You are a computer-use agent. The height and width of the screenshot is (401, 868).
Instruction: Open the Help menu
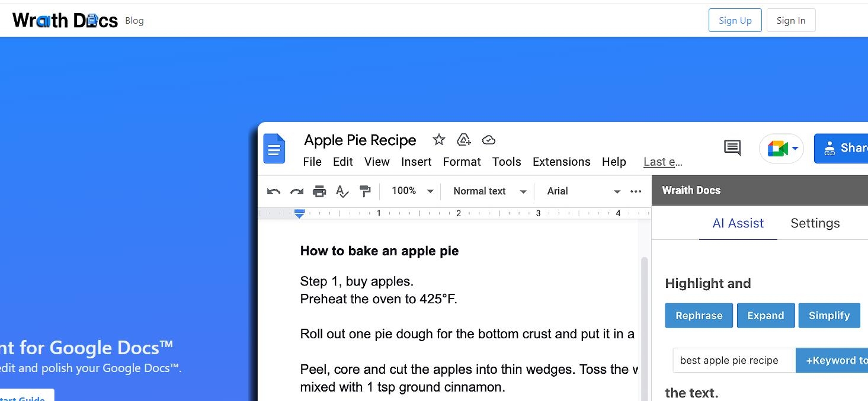point(614,162)
